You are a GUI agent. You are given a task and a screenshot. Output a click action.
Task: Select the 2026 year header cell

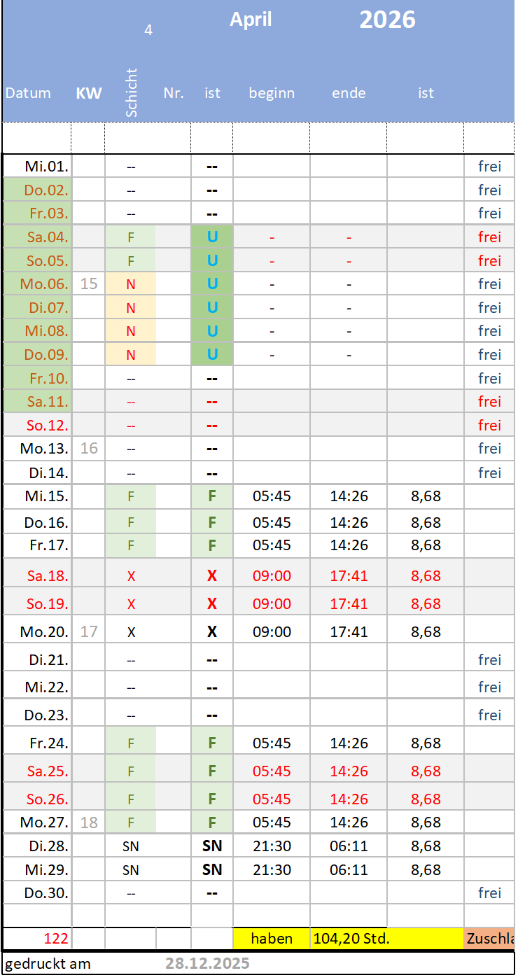click(x=387, y=20)
